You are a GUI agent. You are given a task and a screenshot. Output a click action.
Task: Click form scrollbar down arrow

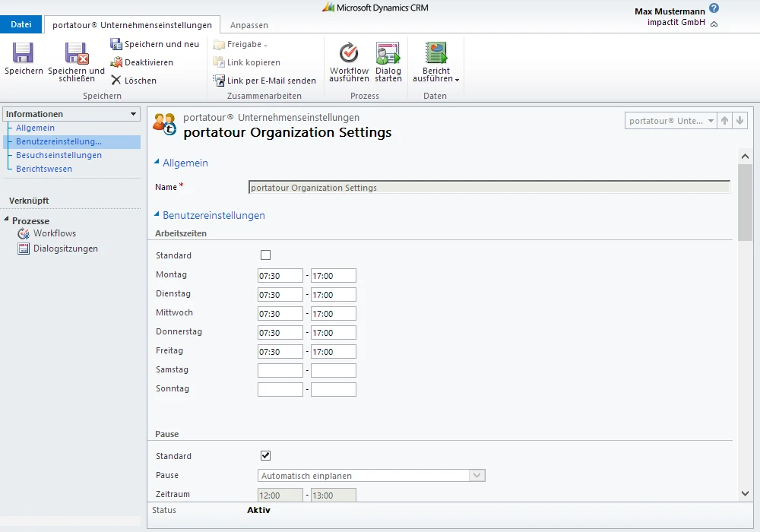[x=745, y=494]
